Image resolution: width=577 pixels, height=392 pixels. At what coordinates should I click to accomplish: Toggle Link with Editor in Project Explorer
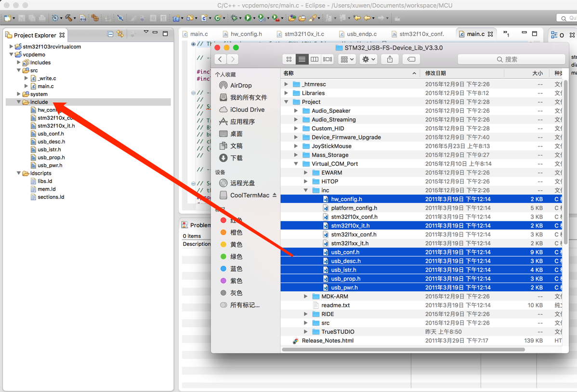(x=120, y=34)
